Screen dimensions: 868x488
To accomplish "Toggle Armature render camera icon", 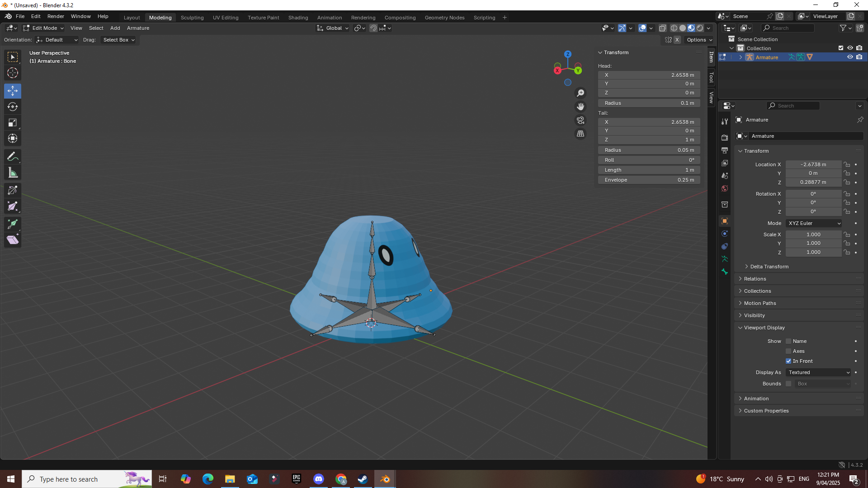I will click(x=859, y=57).
